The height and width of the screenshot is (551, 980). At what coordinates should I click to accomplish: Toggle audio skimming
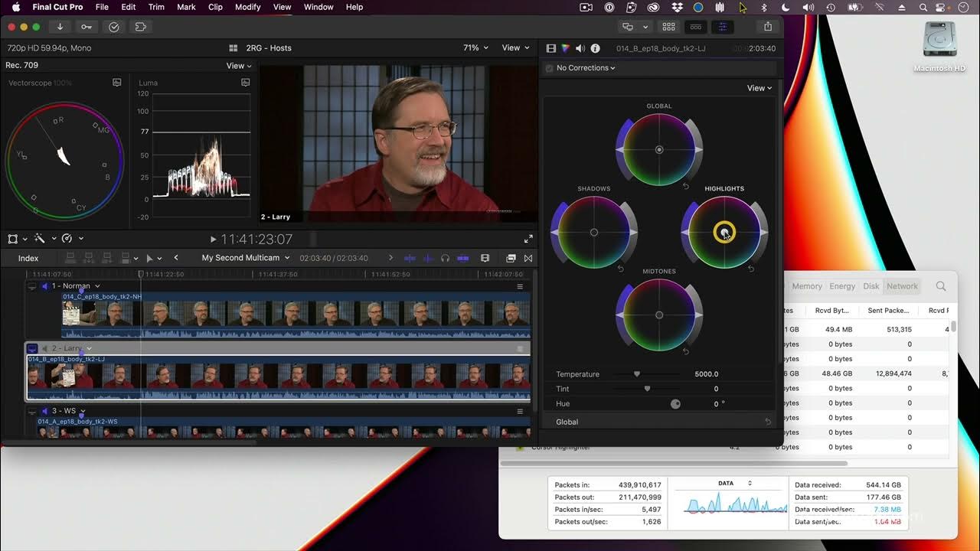(x=428, y=258)
